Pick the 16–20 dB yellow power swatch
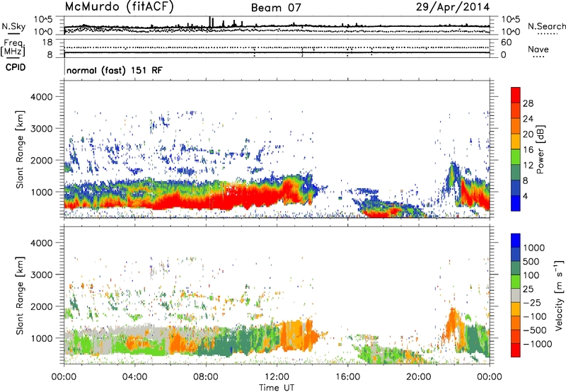566x392 pixels. point(516,142)
